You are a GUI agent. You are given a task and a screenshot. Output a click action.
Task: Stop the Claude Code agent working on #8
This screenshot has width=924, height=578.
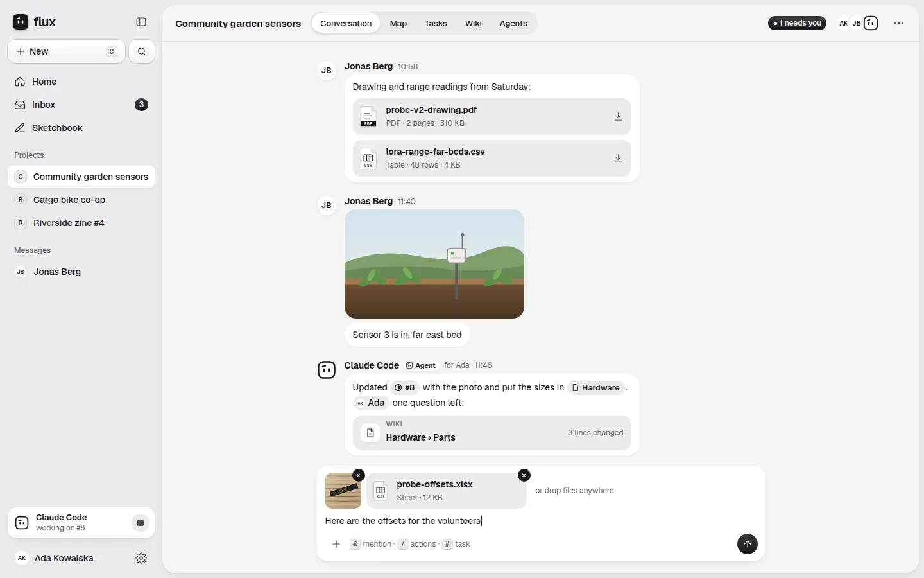141,523
